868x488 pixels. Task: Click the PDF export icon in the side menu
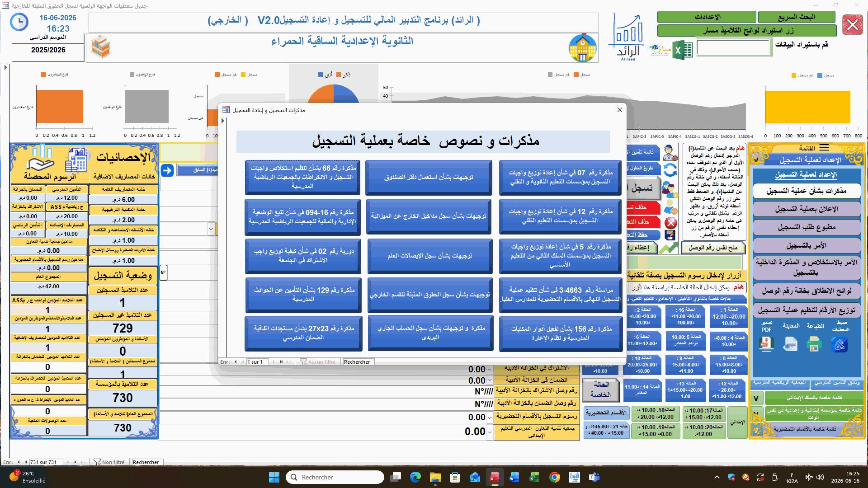click(x=766, y=345)
